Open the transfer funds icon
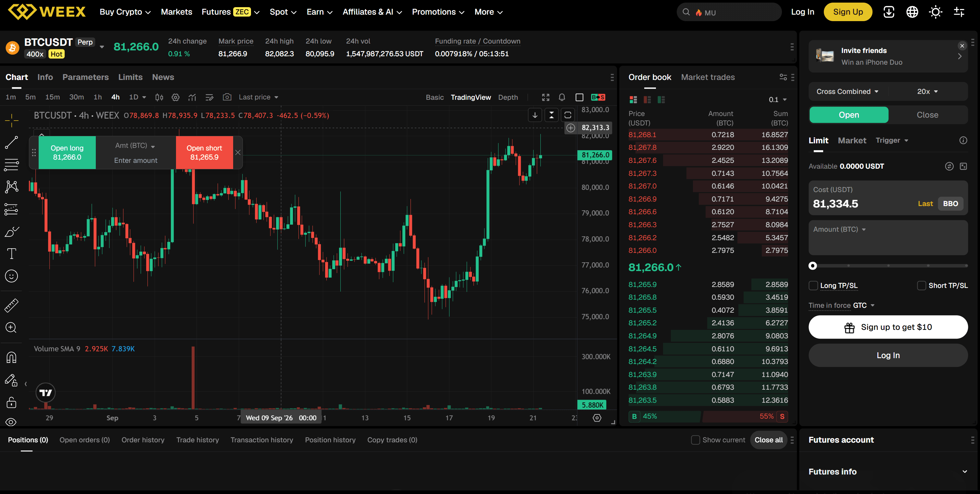 949,166
